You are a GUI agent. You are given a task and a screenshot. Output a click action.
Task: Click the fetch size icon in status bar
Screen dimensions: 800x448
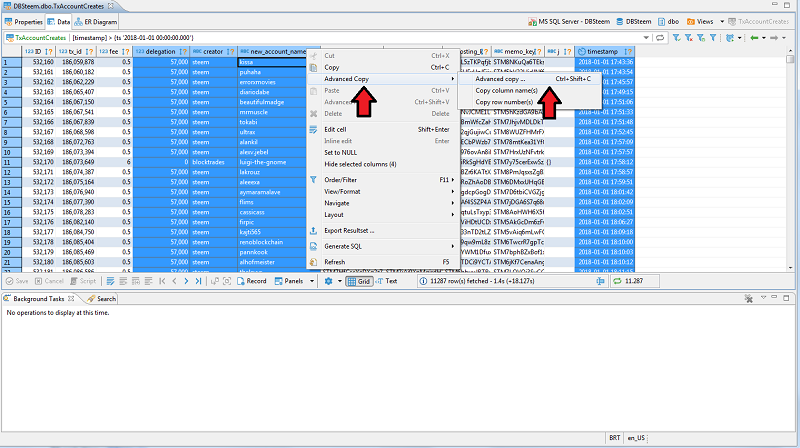click(601, 281)
